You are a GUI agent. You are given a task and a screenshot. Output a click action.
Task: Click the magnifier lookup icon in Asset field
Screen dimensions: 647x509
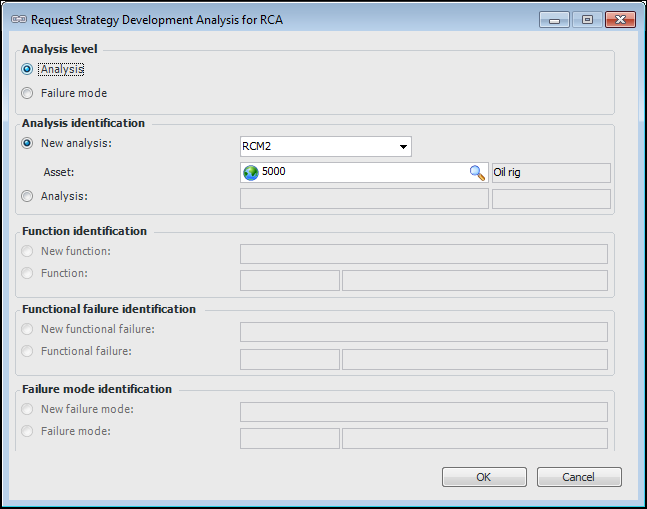pyautogui.click(x=477, y=172)
